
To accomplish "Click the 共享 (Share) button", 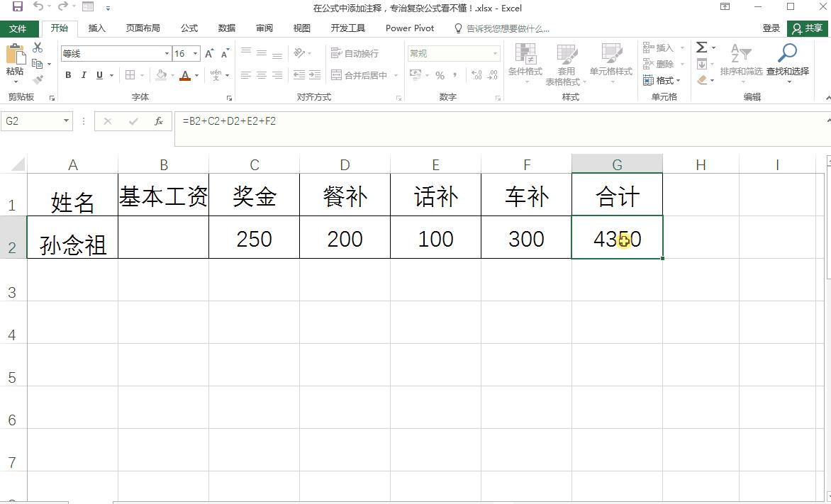I will click(x=808, y=28).
